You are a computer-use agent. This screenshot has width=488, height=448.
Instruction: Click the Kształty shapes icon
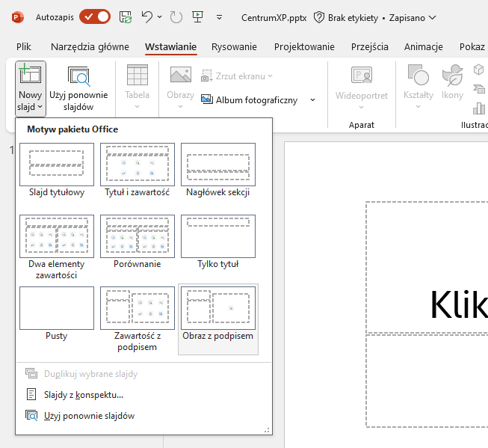pos(418,75)
